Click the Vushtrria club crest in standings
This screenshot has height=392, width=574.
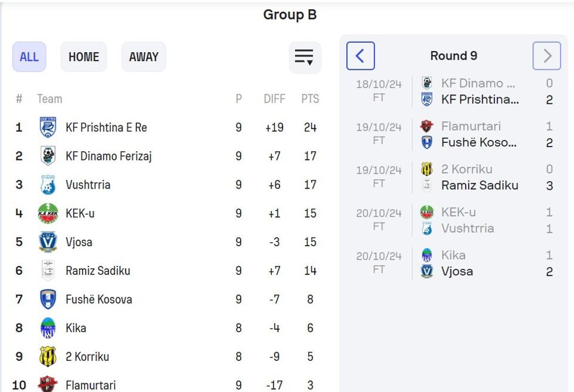[48, 185]
